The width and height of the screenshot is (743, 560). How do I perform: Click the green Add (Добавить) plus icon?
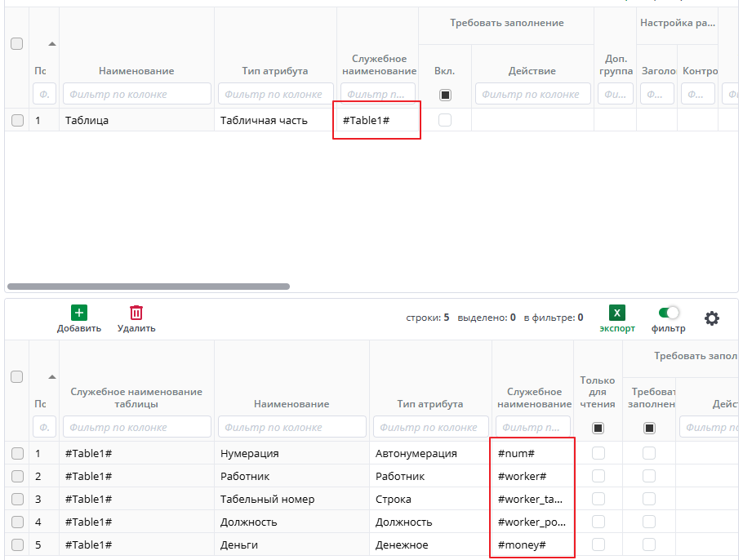(79, 313)
